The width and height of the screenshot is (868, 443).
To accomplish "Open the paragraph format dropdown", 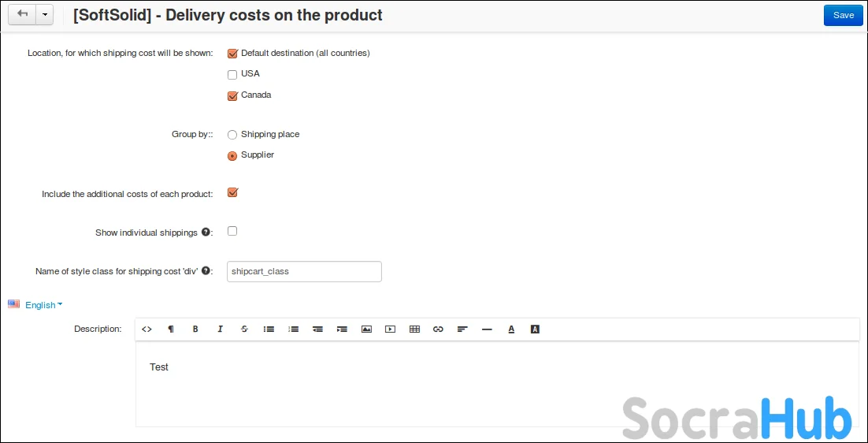I will pos(171,329).
